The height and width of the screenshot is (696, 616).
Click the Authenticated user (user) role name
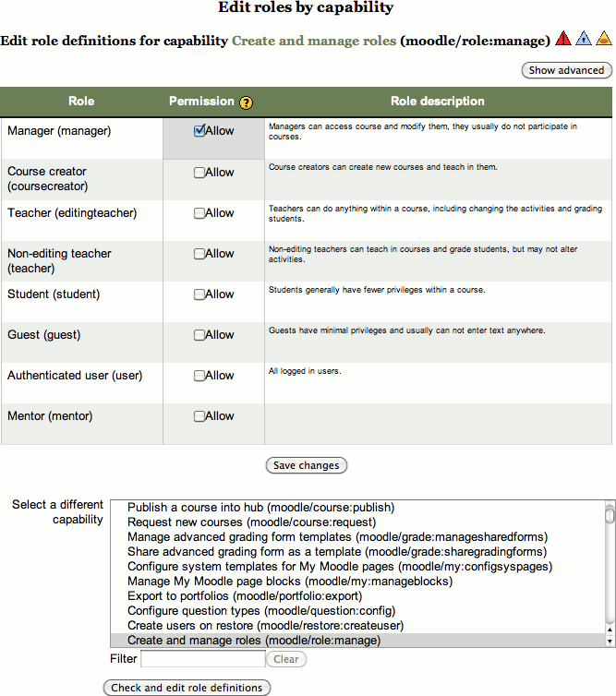[75, 376]
